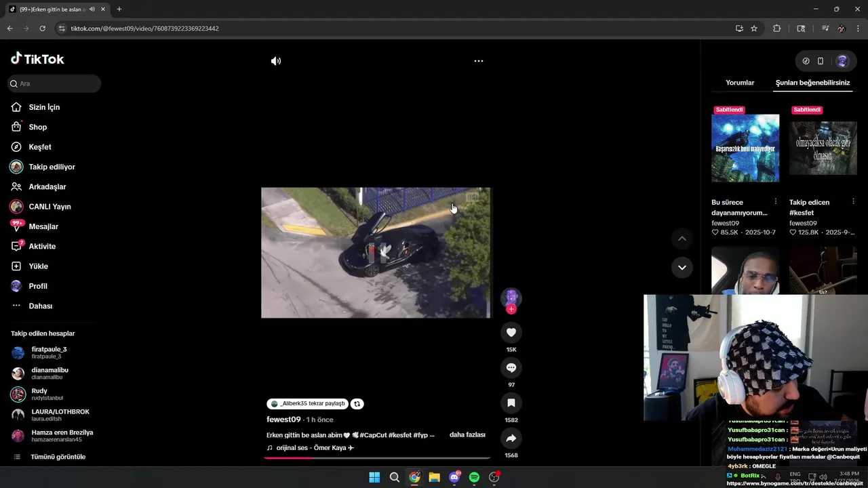Switch to the Yorumlar tab

[x=740, y=83]
